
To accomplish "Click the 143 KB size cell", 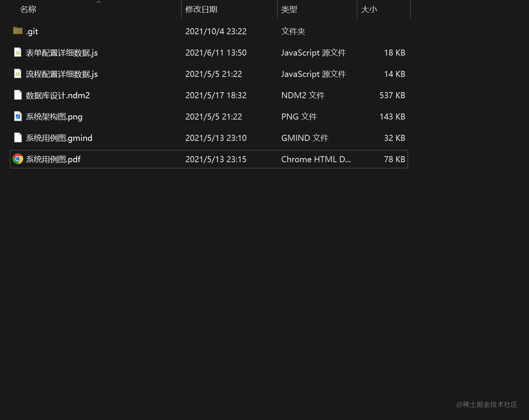I will (x=392, y=117).
